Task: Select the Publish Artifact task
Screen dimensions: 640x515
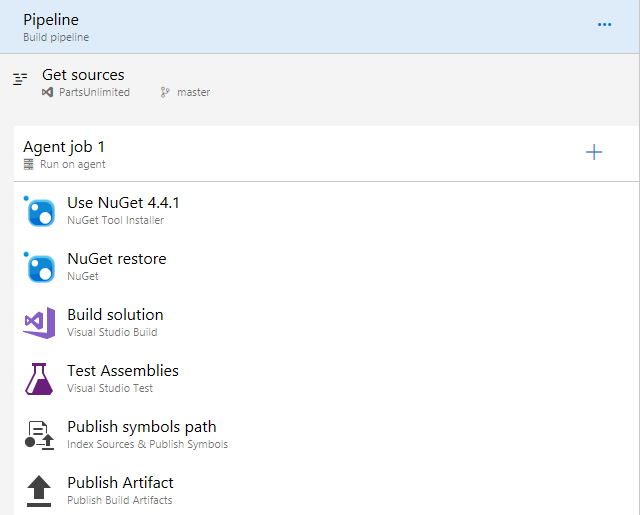Action: (x=327, y=491)
